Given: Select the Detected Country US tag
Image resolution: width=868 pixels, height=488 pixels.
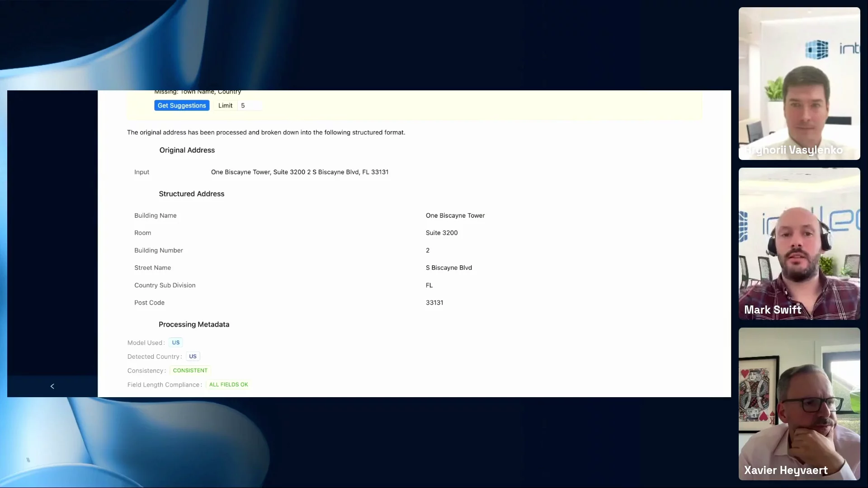Looking at the screenshot, I should click(193, 357).
